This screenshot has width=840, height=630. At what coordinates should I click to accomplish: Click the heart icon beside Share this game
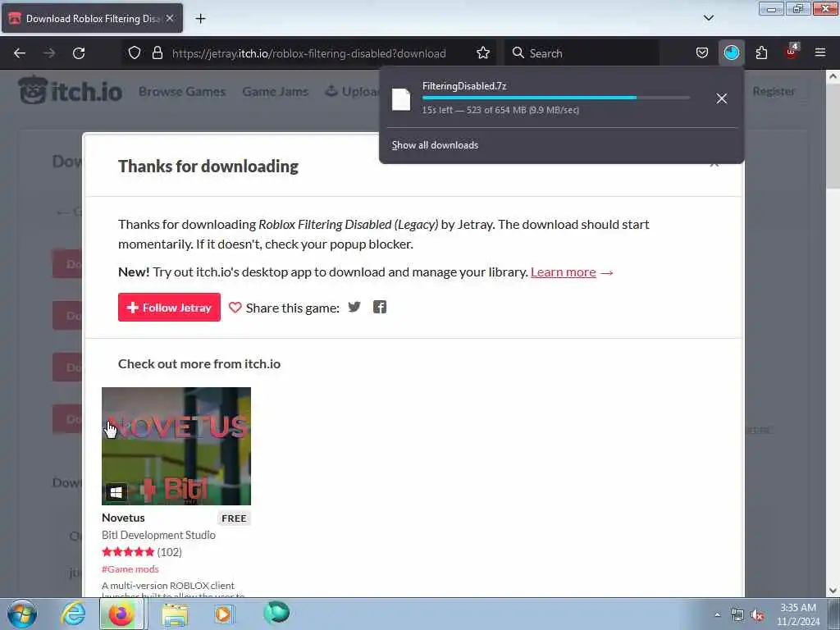235,308
